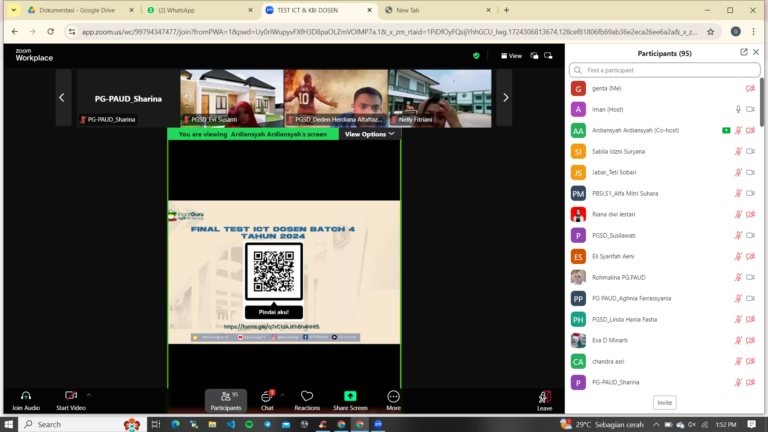The image size is (768, 432).
Task: Open Task View on the taskbar
Action: [x=156, y=424]
